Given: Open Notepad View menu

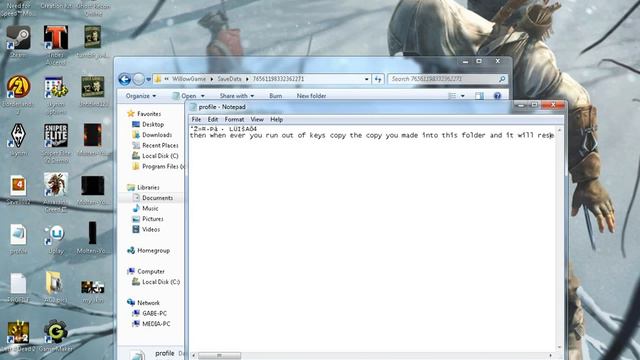Looking at the screenshot, I should pos(257,120).
